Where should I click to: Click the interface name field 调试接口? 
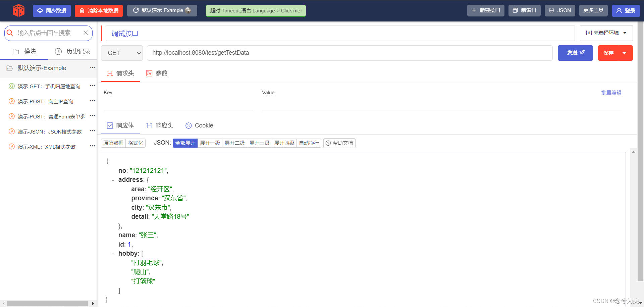(x=340, y=33)
